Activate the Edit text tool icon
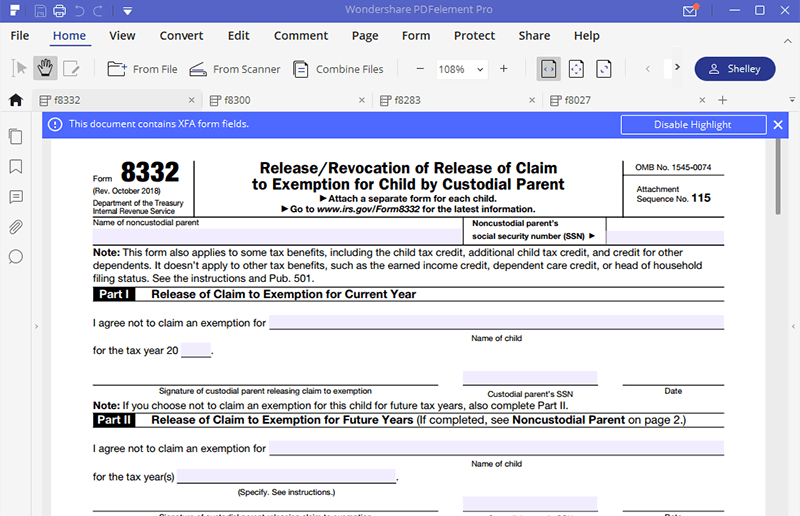The image size is (800, 516). [71, 69]
